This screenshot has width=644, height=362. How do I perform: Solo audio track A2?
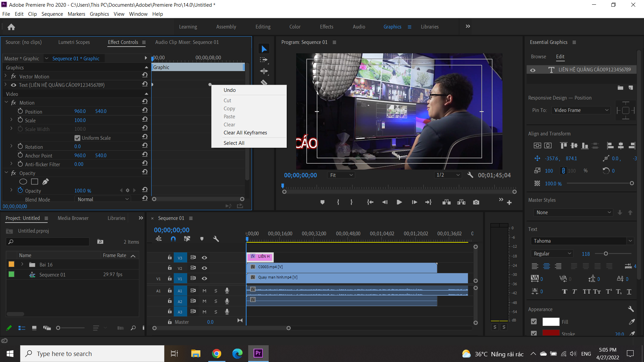(x=216, y=301)
